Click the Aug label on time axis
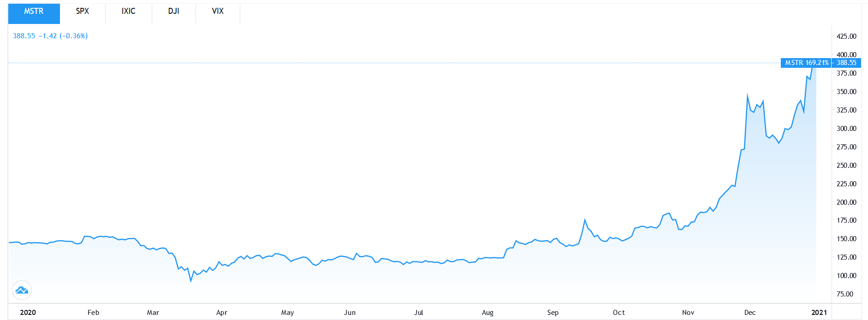 pos(488,313)
